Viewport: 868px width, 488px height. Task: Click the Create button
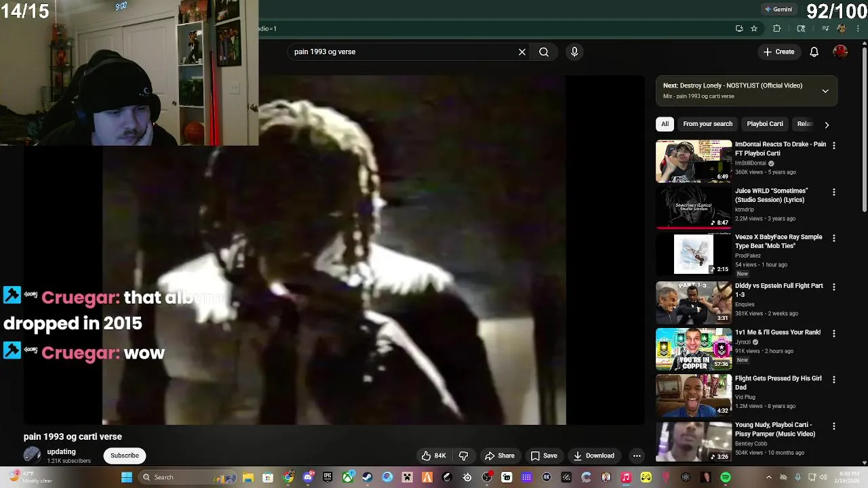click(x=778, y=52)
